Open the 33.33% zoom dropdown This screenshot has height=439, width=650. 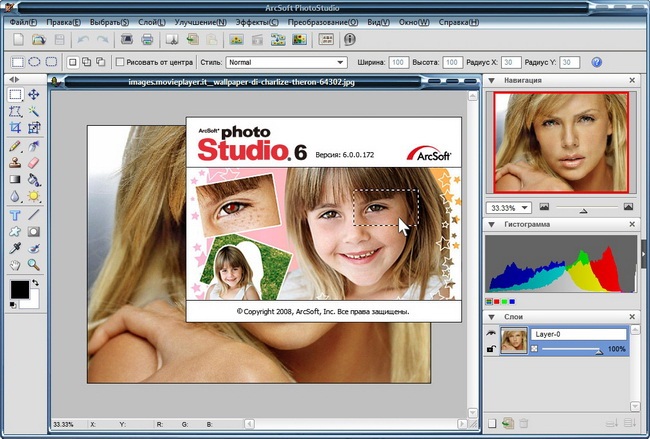pyautogui.click(x=509, y=207)
